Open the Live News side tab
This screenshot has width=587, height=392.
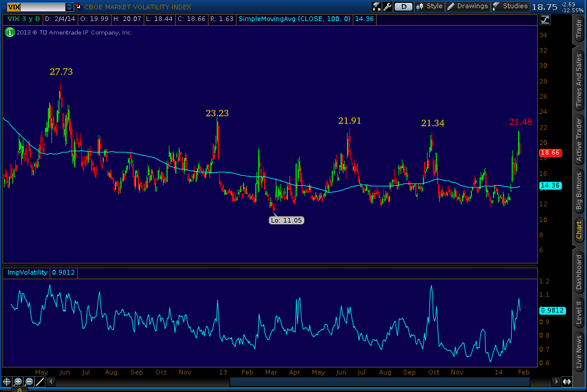click(579, 352)
